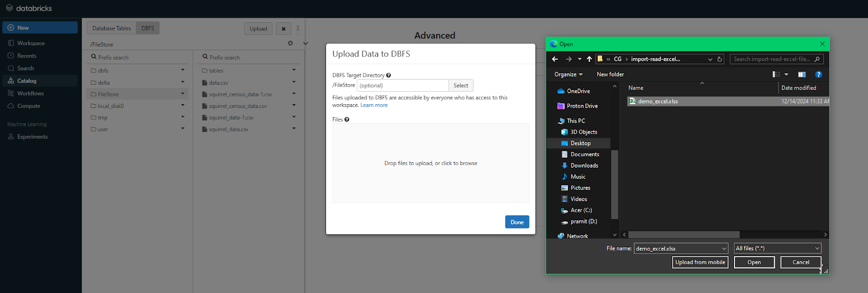The image size is (868, 293).
Task: Click the databricks logo
Action: [29, 8]
